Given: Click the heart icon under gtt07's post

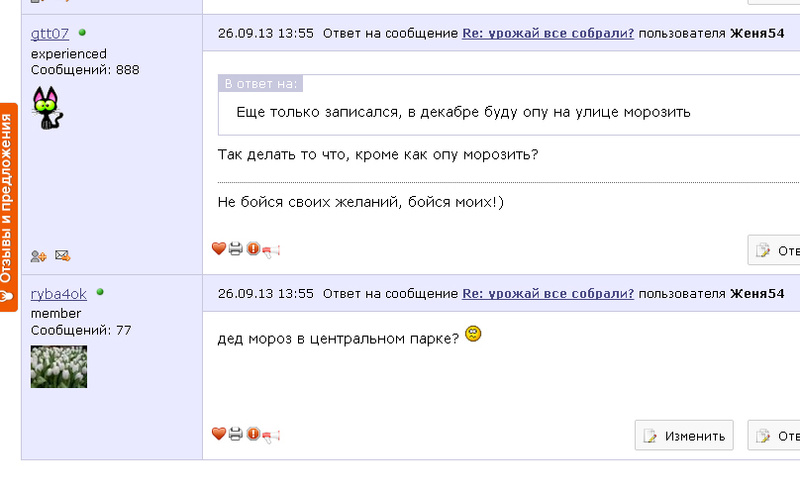Looking at the screenshot, I should click(x=218, y=249).
